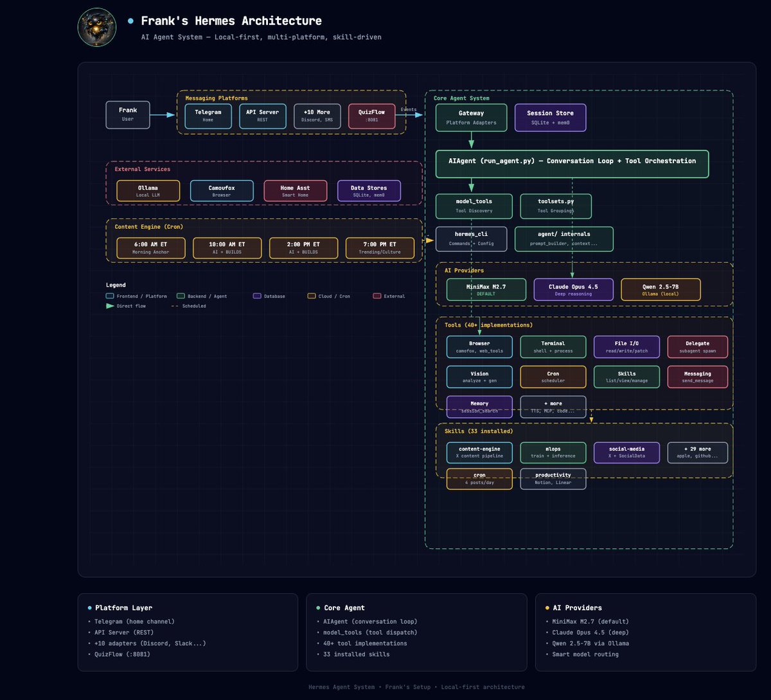Select the Ollama Local LLM service box
771x700 pixels.
coord(148,191)
